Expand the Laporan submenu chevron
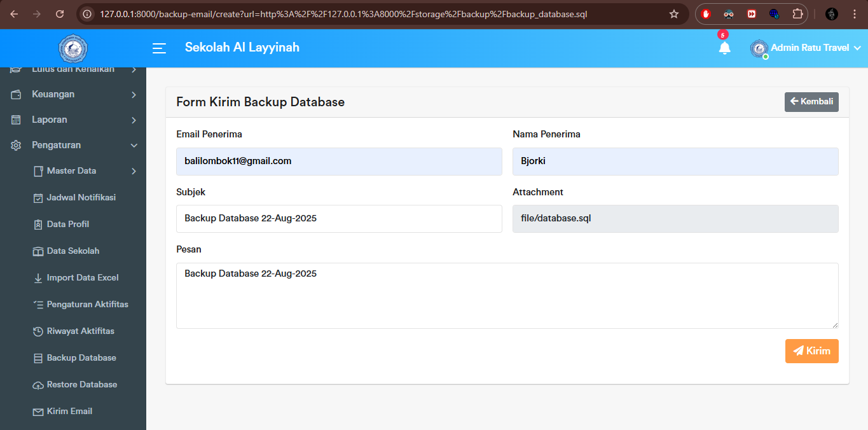Viewport: 868px width, 430px height. click(x=134, y=120)
